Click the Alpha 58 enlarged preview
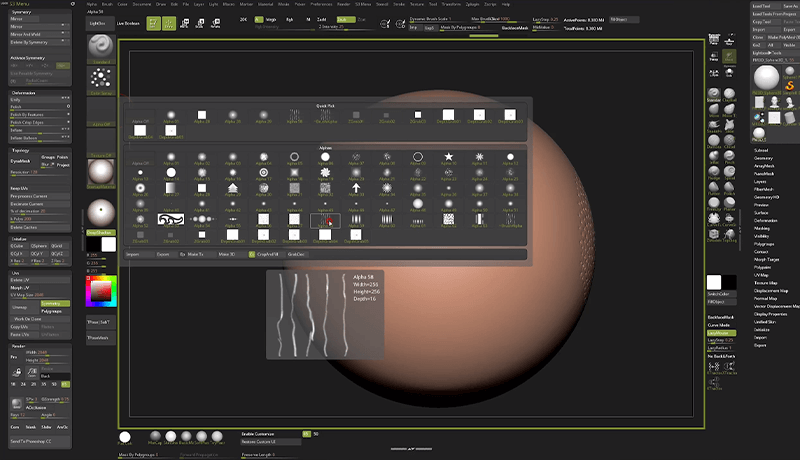The height and width of the screenshot is (460, 800). [x=325, y=315]
